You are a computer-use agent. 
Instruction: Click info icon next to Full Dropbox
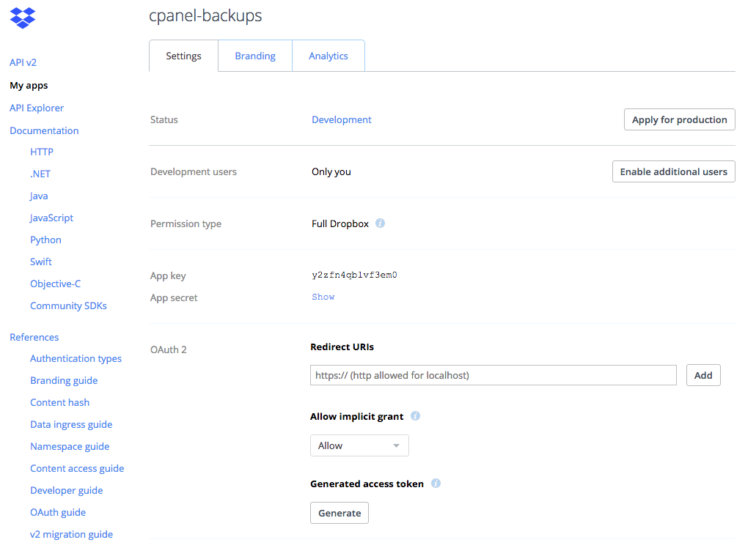[380, 223]
